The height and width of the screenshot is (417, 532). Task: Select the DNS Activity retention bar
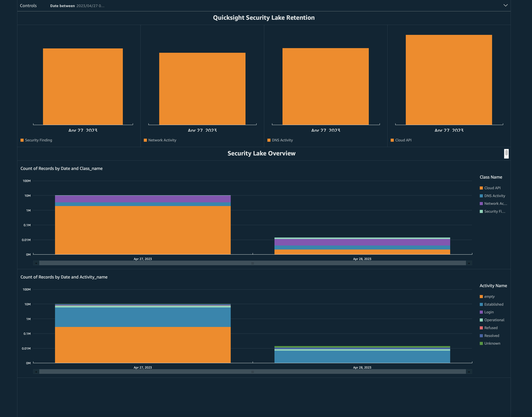point(325,86)
